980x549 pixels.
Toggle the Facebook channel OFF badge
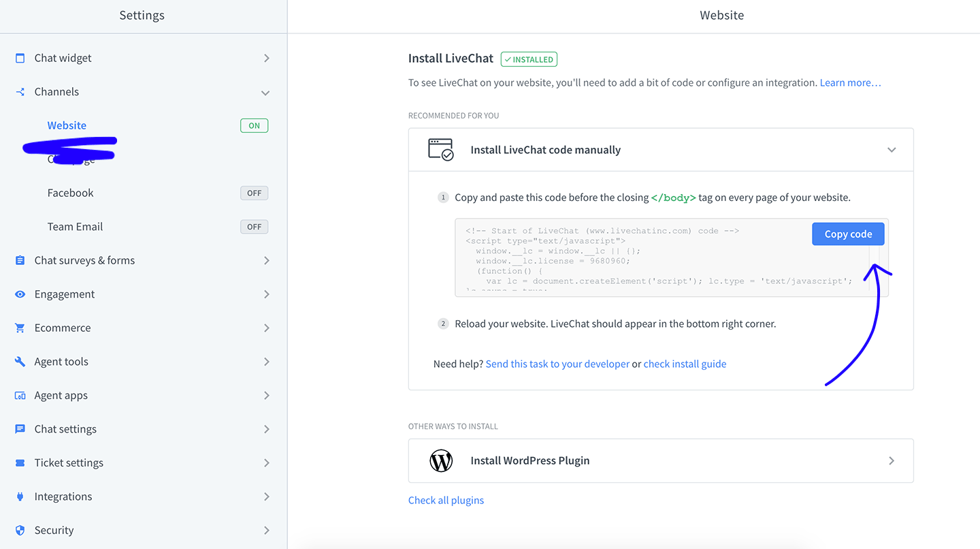254,193
